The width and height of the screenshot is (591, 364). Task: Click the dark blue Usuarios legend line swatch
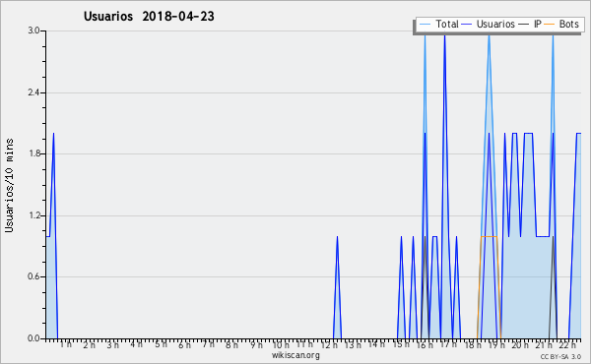[467, 25]
